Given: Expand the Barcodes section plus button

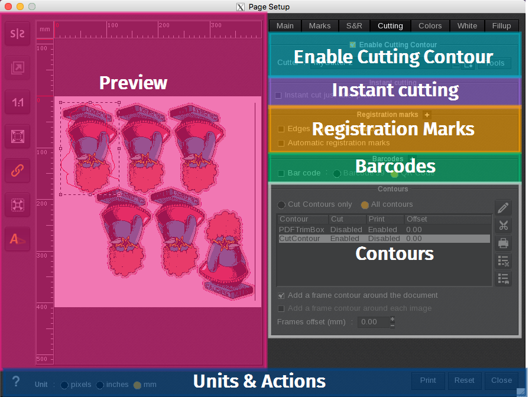Looking at the screenshot, I should pyautogui.click(x=413, y=159).
